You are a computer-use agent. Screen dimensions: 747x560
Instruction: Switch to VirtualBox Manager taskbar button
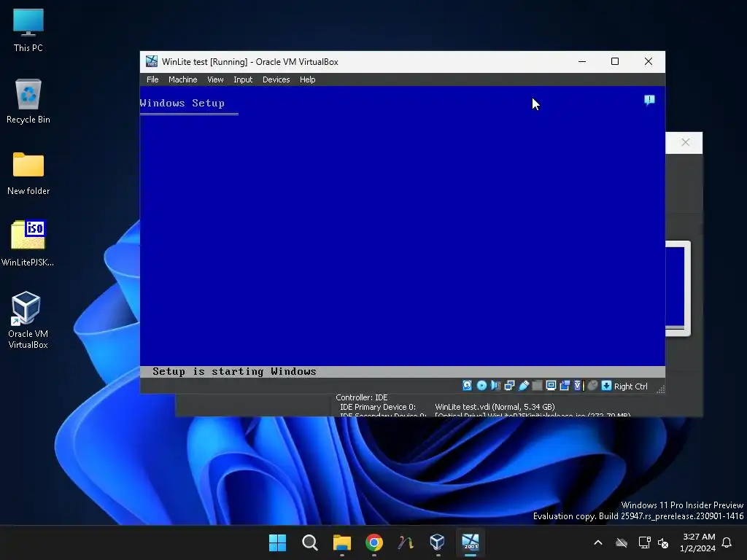438,542
